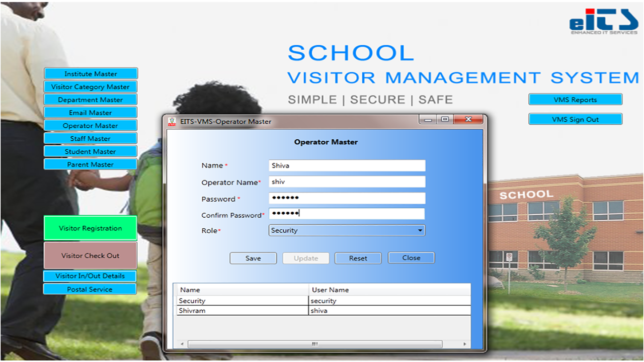Click the User Name column header
The width and height of the screenshot is (644, 362).
[390, 290]
